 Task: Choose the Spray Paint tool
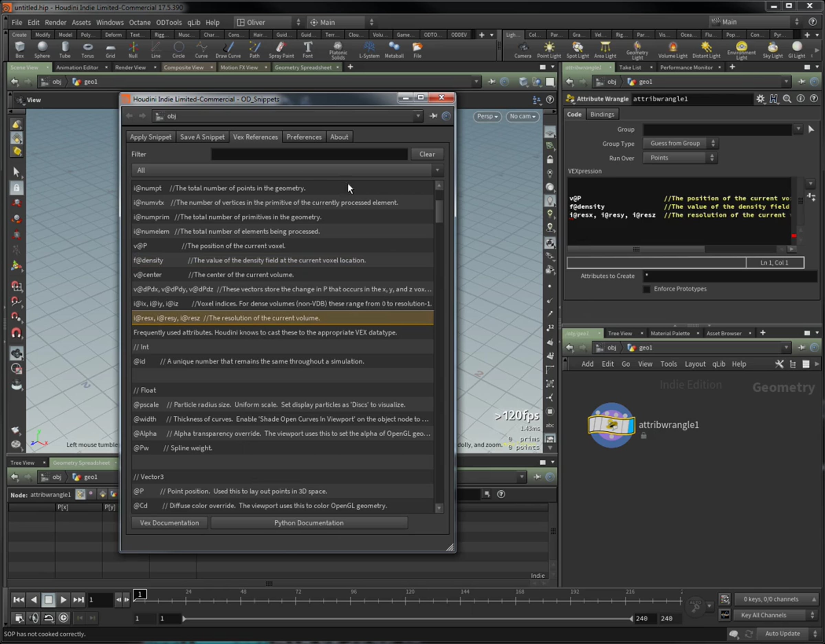click(281, 49)
